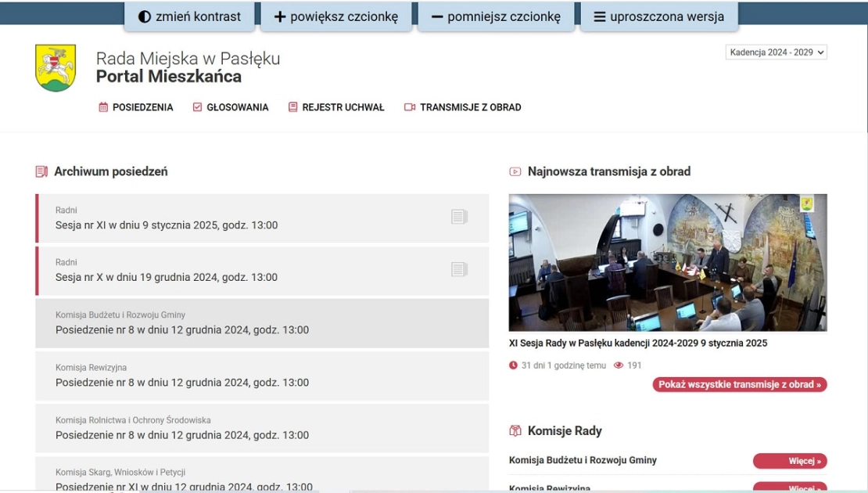The width and height of the screenshot is (868, 493).
Task: Increase font size with powiększ czcionkę
Action: [x=335, y=16]
